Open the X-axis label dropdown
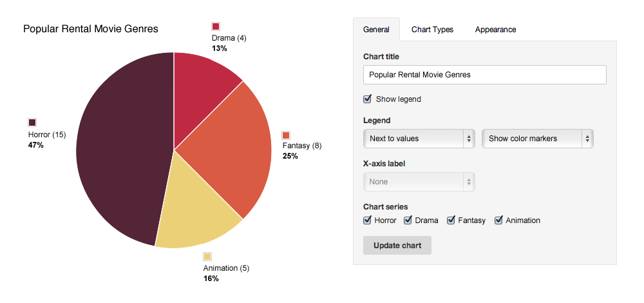 click(419, 182)
